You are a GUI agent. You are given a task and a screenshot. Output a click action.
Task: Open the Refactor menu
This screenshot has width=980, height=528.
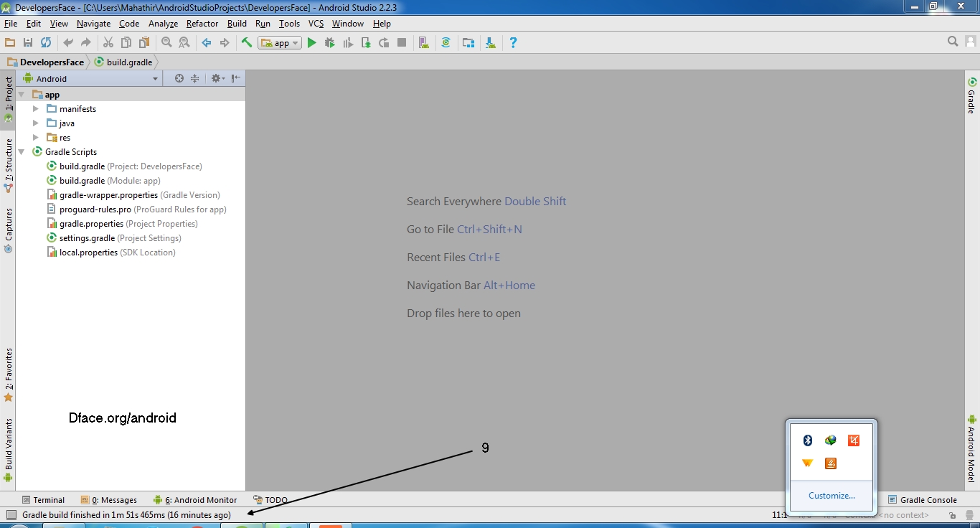click(x=202, y=24)
